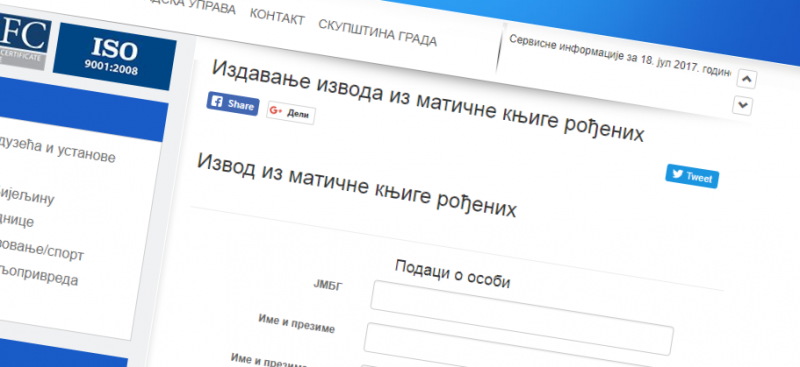800x367 pixels.
Task: Click the heading Издавање извода из матичне књиге рођених
Action: click(x=428, y=101)
